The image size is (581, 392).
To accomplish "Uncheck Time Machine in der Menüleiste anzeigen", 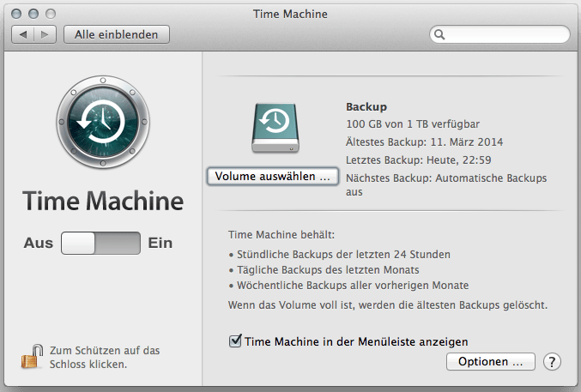I will pyautogui.click(x=235, y=341).
